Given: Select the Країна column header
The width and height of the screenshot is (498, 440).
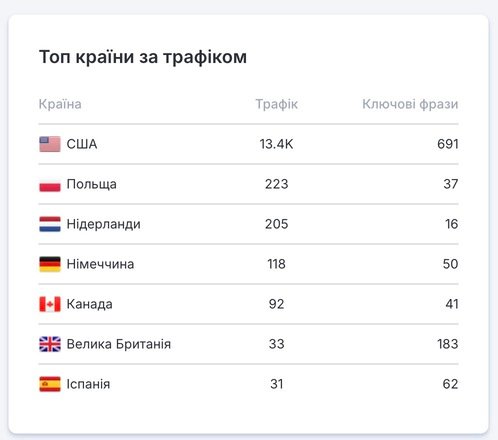Looking at the screenshot, I should tap(60, 104).
